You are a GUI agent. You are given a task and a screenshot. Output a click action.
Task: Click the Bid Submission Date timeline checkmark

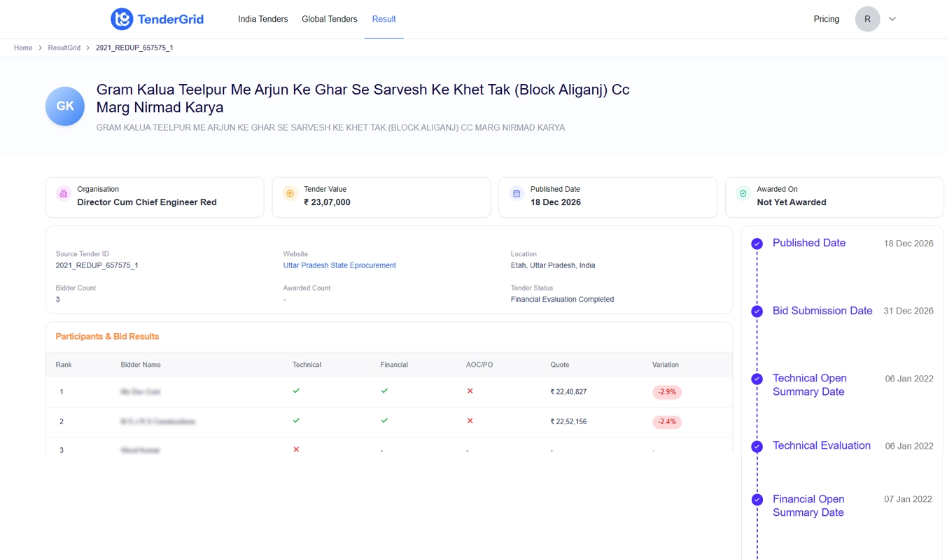(757, 311)
